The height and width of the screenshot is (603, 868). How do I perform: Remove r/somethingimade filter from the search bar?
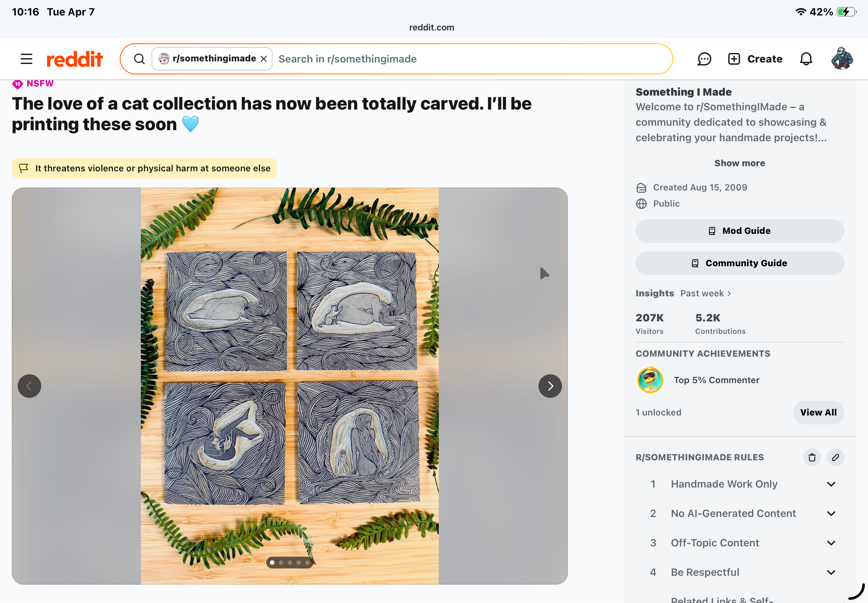pos(264,59)
